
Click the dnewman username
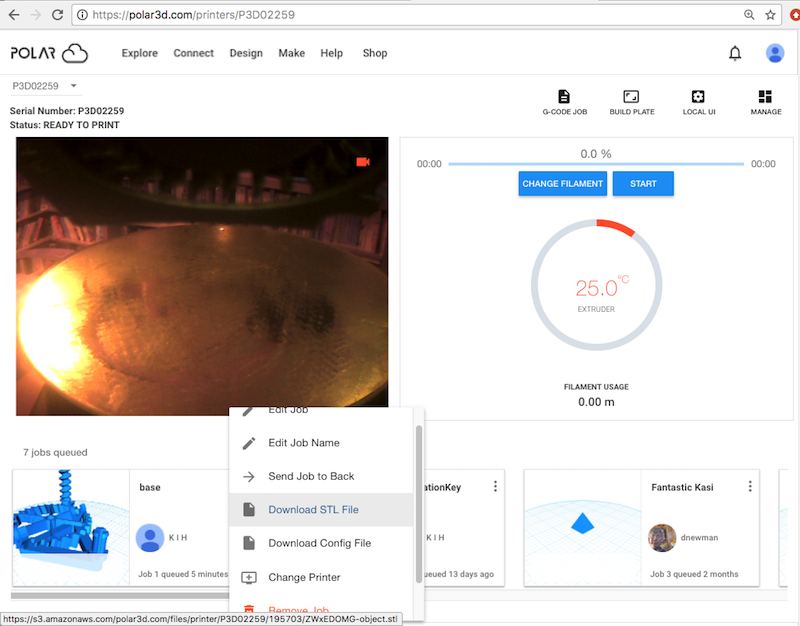click(x=699, y=538)
